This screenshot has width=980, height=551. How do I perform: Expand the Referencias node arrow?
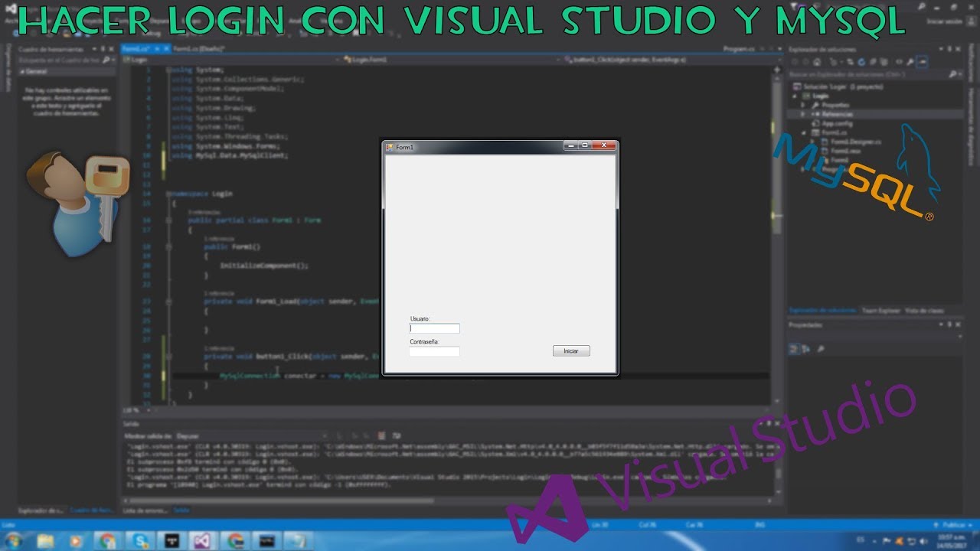click(805, 114)
